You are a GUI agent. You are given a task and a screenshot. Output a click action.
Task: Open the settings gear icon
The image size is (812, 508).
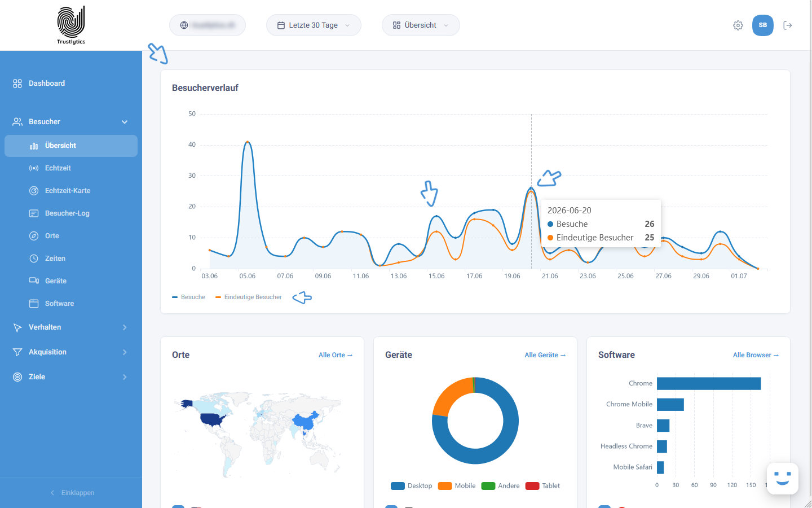(x=738, y=25)
